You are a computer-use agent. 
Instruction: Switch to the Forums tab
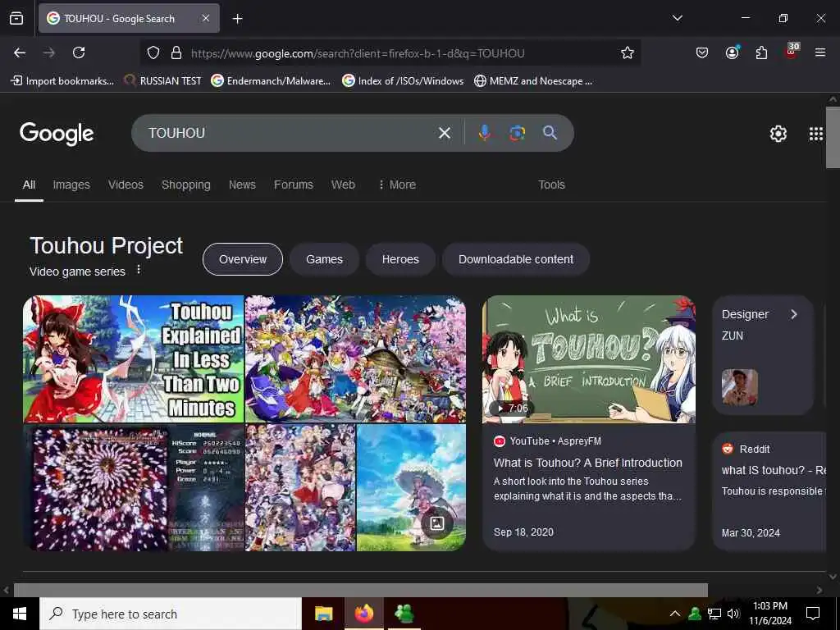[x=294, y=185]
